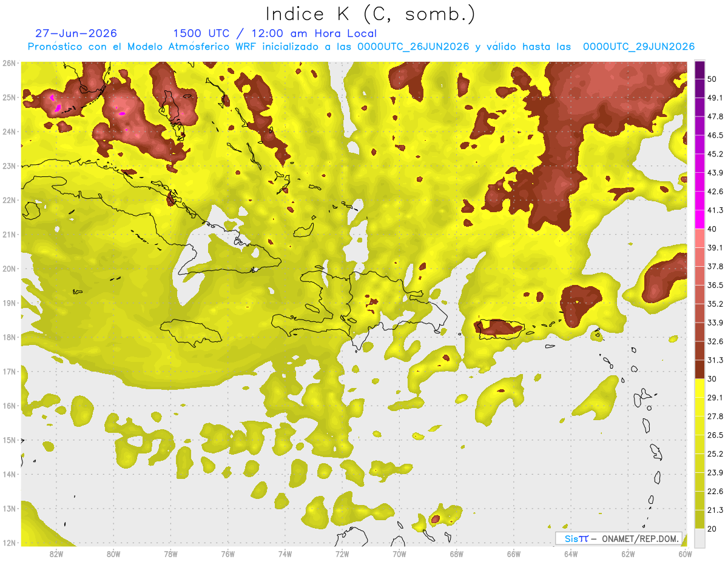728x562 pixels.
Task: Click the "80W" longitude axis label
Action: click(113, 554)
